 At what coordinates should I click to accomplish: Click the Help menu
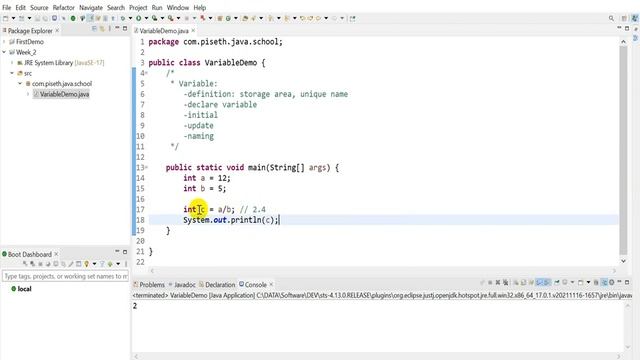(200, 7)
